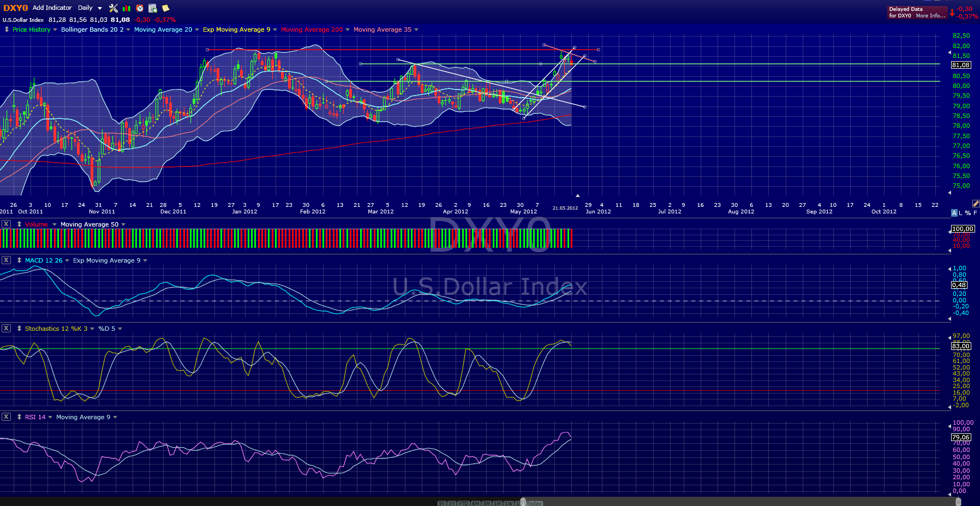Viewport: 980px width, 506px height.
Task: Click the Add Indicator button
Action: 52,8
